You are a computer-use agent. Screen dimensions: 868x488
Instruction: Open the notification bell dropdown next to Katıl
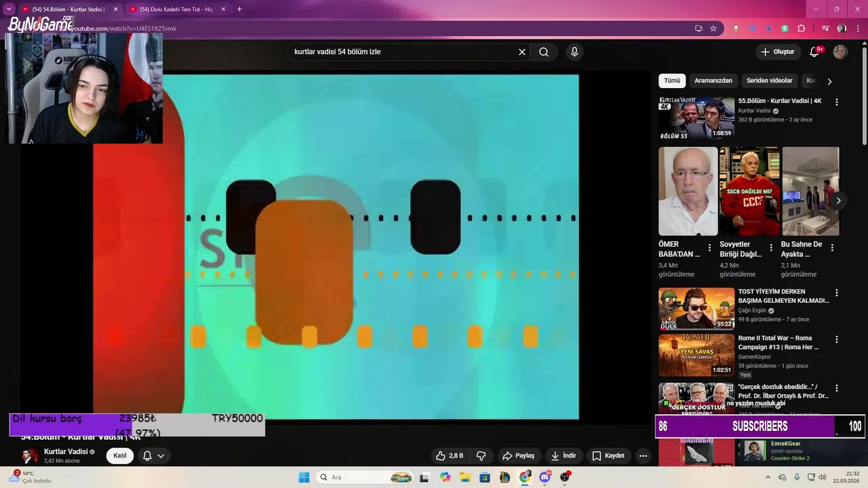coord(154,455)
